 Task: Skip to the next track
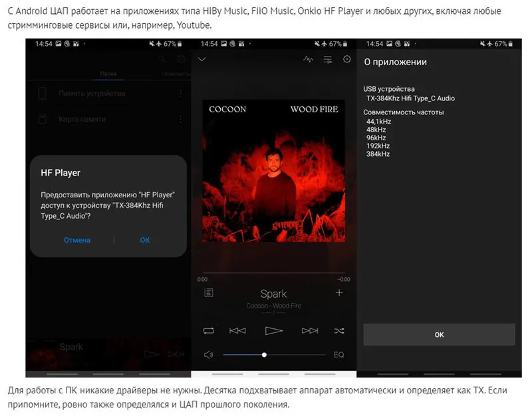pyautogui.click(x=310, y=330)
